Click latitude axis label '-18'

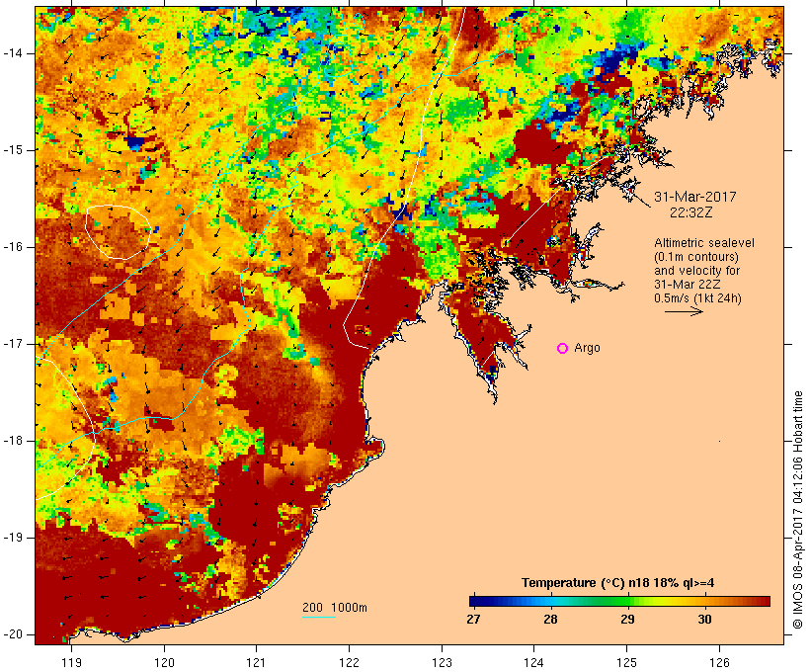pos(13,441)
